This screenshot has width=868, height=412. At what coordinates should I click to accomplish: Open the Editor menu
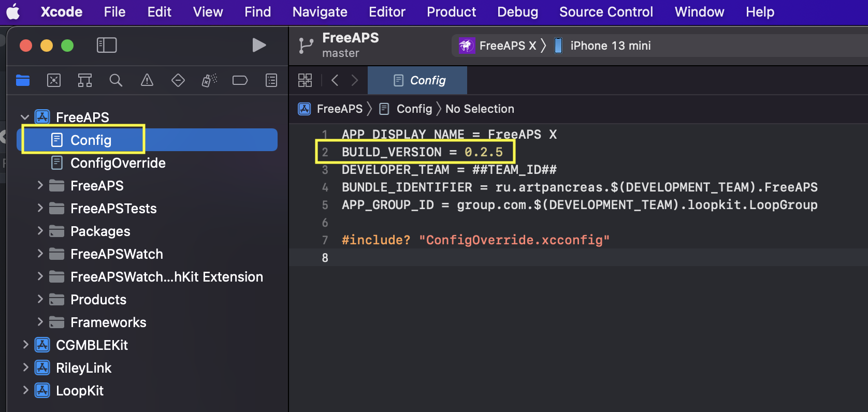click(x=387, y=11)
